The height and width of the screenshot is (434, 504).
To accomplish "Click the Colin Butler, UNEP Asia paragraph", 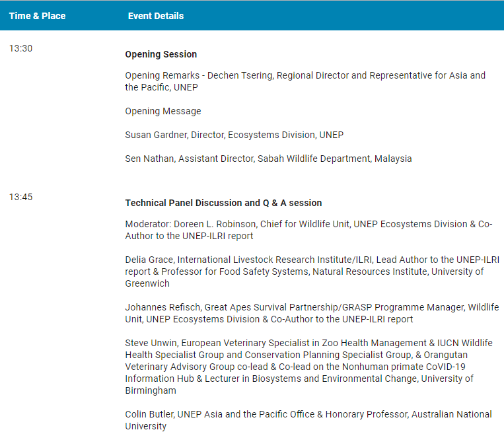I will pyautogui.click(x=308, y=420).
